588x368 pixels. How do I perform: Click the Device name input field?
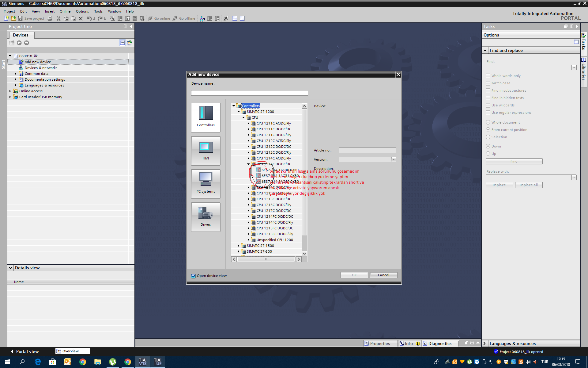tap(249, 93)
